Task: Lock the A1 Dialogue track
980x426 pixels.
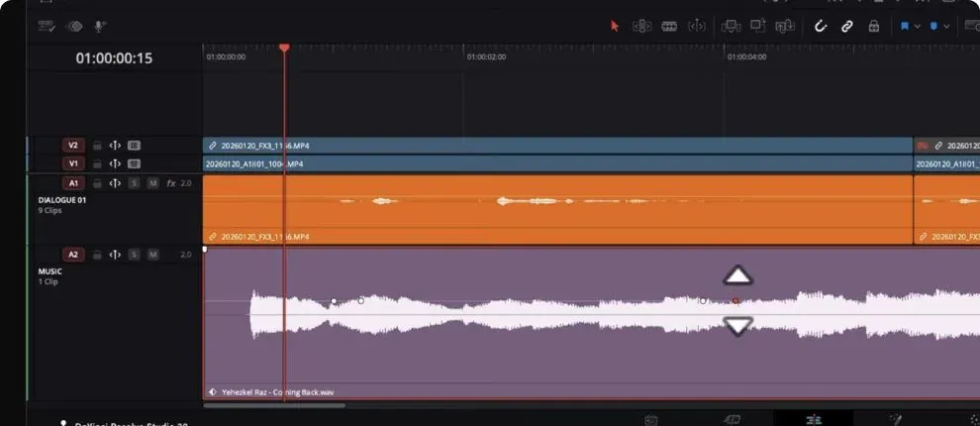Action: pos(97,183)
